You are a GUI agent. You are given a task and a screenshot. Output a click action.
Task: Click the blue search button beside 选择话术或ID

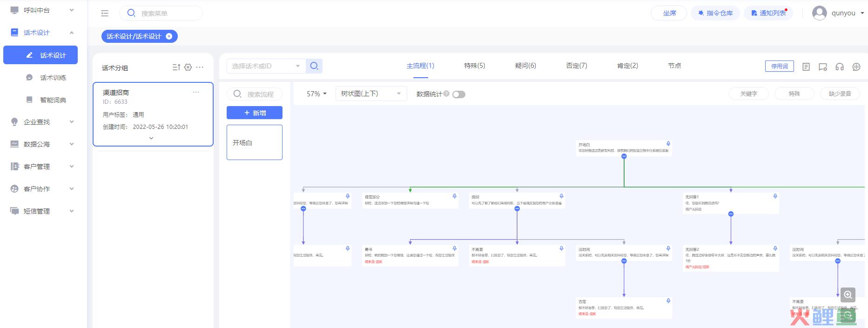coord(314,66)
